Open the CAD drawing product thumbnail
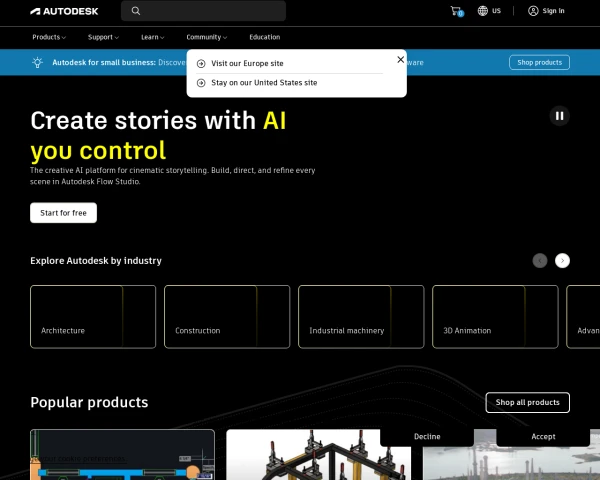The image size is (600, 480). pos(122,455)
